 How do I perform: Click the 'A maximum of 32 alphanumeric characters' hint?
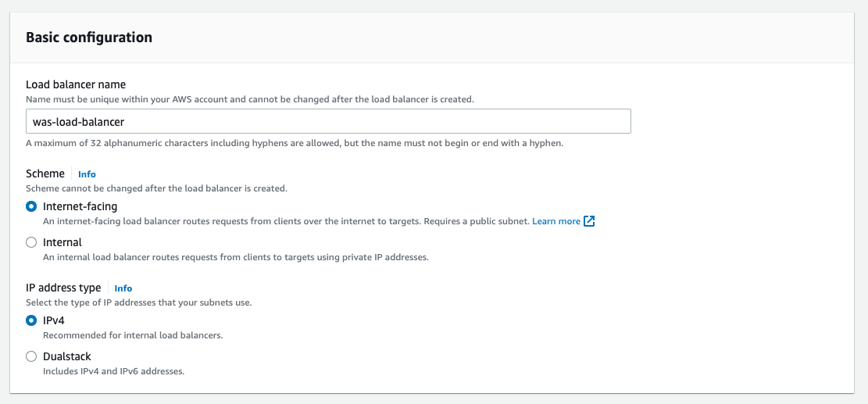click(295, 143)
